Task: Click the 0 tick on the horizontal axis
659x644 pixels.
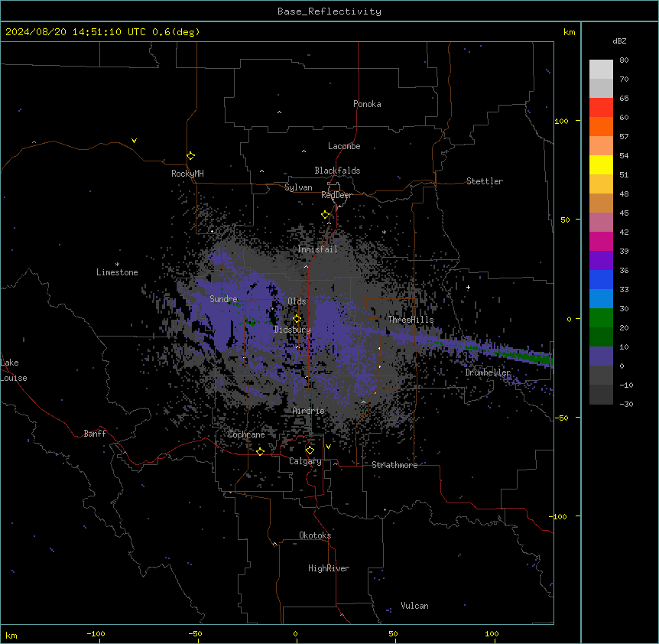Action: coord(295,634)
